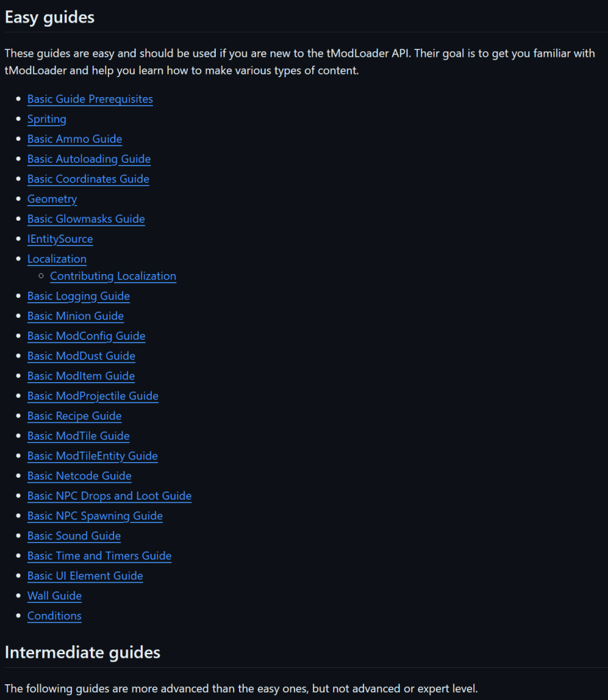The image size is (608, 700).
Task: Open the Spriting guide link
Action: pos(46,119)
